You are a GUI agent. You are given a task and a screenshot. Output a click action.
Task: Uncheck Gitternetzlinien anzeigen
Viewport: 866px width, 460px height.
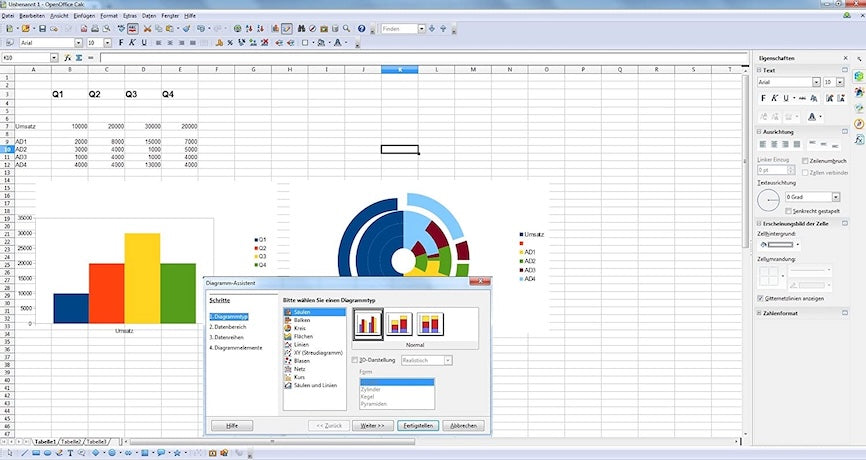click(x=761, y=298)
